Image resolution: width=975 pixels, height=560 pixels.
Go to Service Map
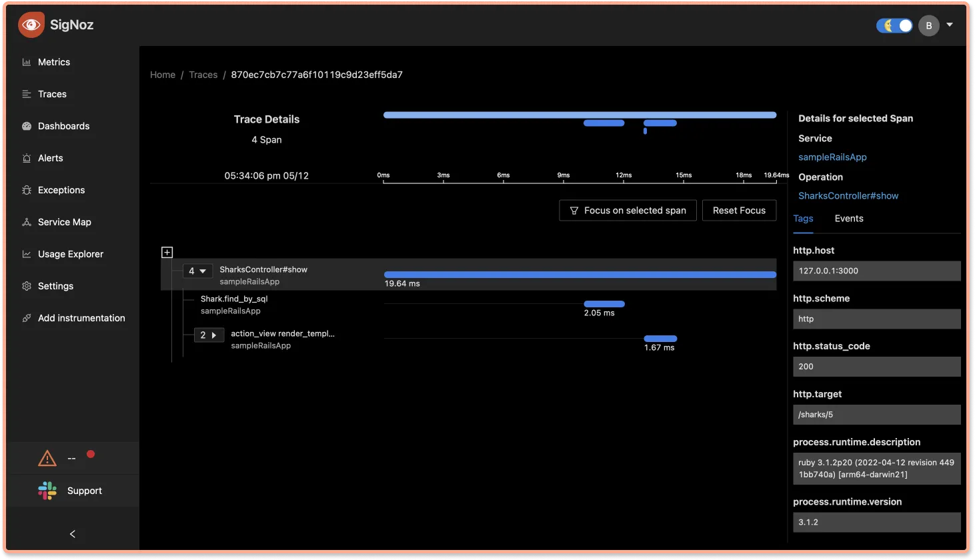click(x=65, y=222)
